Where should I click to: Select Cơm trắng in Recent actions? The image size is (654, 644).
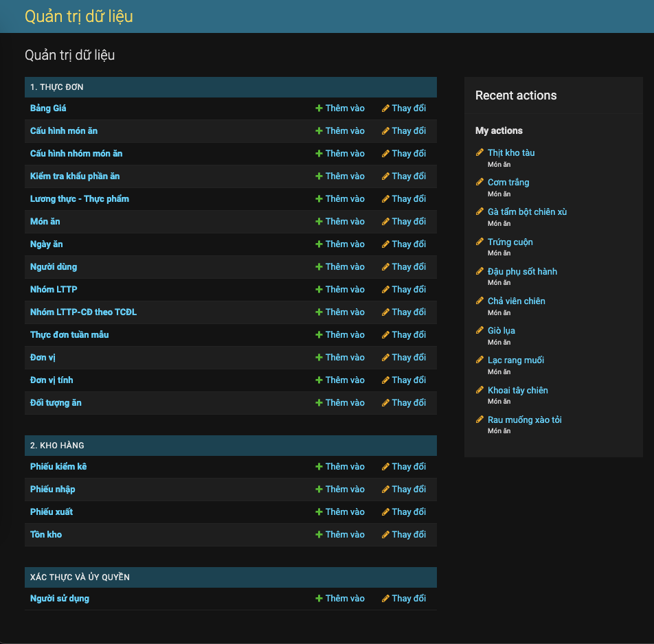pos(508,182)
